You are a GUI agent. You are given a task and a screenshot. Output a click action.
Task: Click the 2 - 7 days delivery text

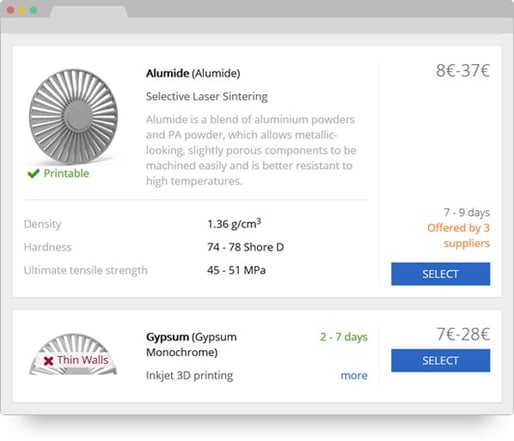[x=344, y=337]
